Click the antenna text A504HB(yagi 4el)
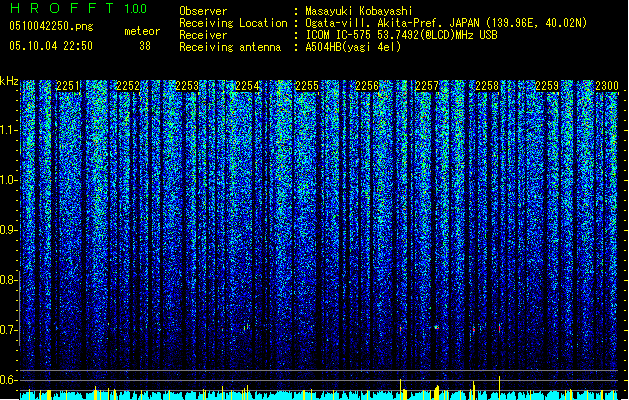 [x=353, y=47]
